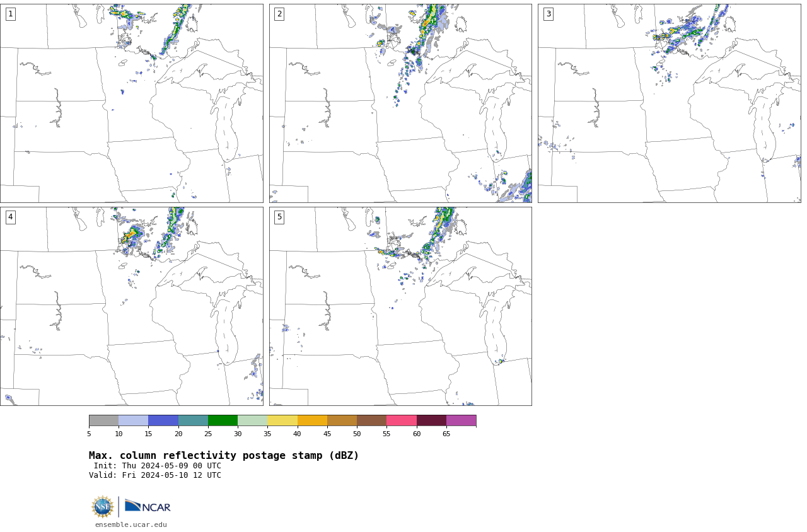
Task: Open ensemble member 4 reflectivity map
Action: pos(131,306)
